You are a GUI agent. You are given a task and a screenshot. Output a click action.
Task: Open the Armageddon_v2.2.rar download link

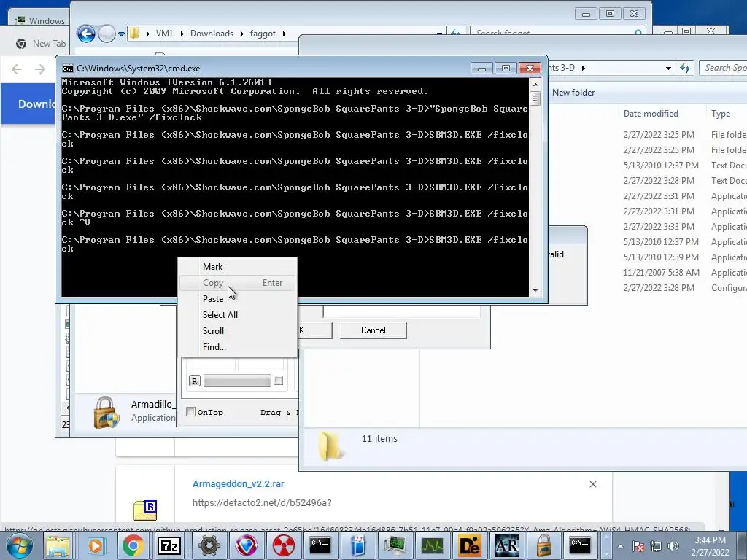(239, 484)
